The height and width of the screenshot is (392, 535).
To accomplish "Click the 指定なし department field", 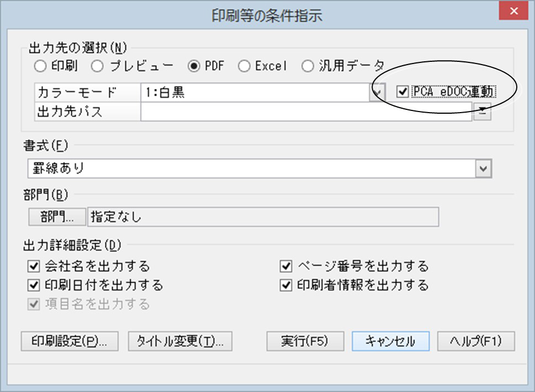I will coord(263,217).
